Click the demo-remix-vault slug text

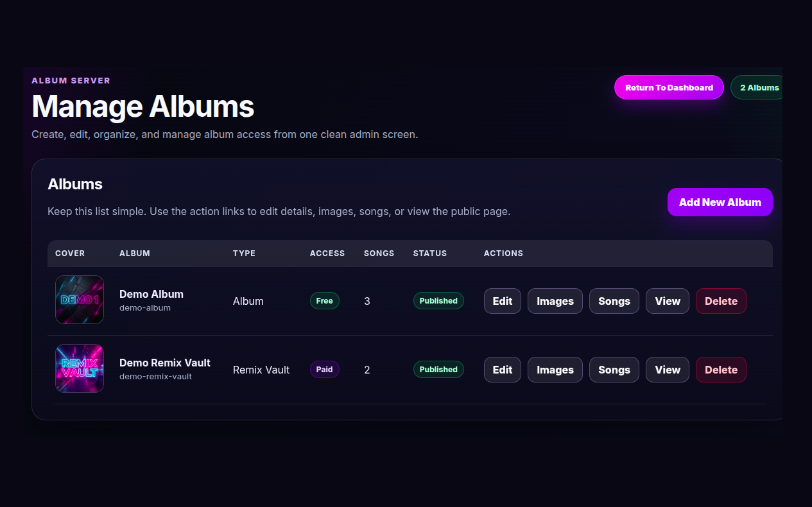[x=155, y=377]
